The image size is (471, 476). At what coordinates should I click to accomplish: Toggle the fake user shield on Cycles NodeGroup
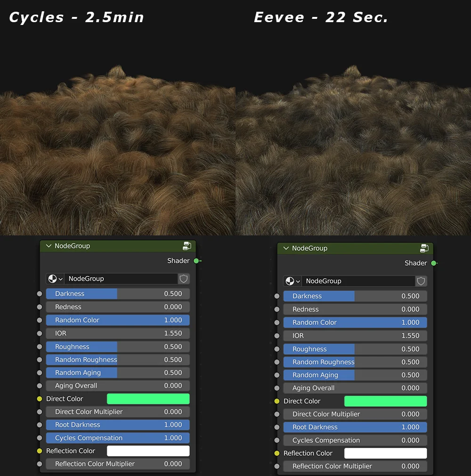click(183, 279)
